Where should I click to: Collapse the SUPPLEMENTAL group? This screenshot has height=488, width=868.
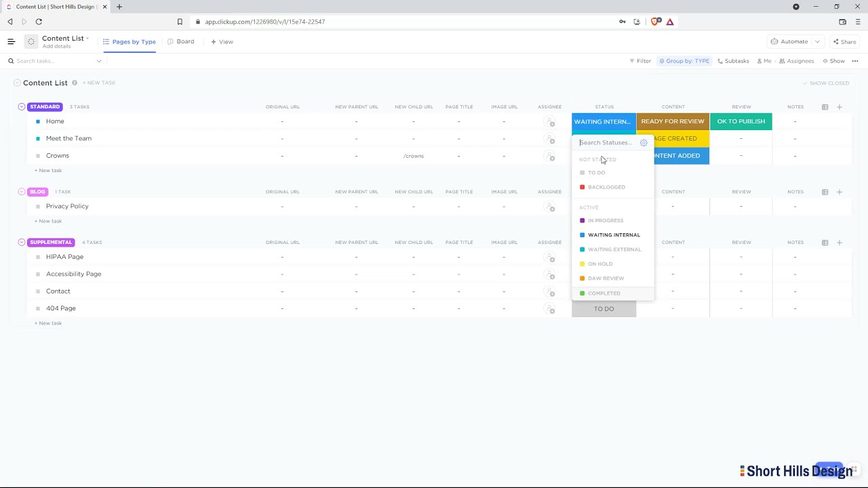(x=22, y=243)
